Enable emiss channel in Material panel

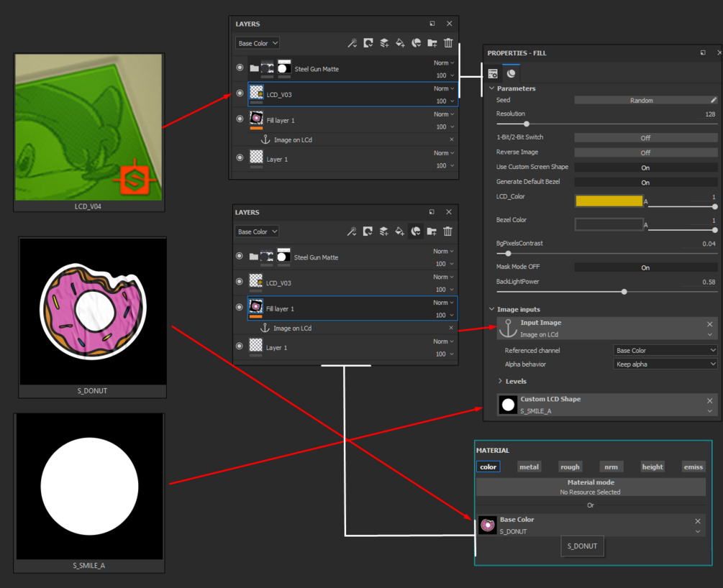coord(693,467)
